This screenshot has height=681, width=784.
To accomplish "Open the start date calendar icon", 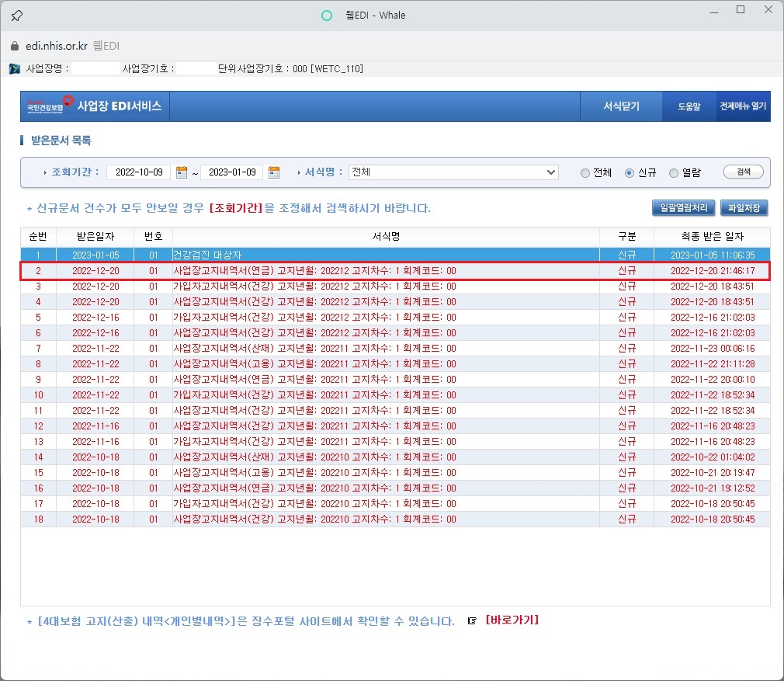I will pyautogui.click(x=182, y=172).
